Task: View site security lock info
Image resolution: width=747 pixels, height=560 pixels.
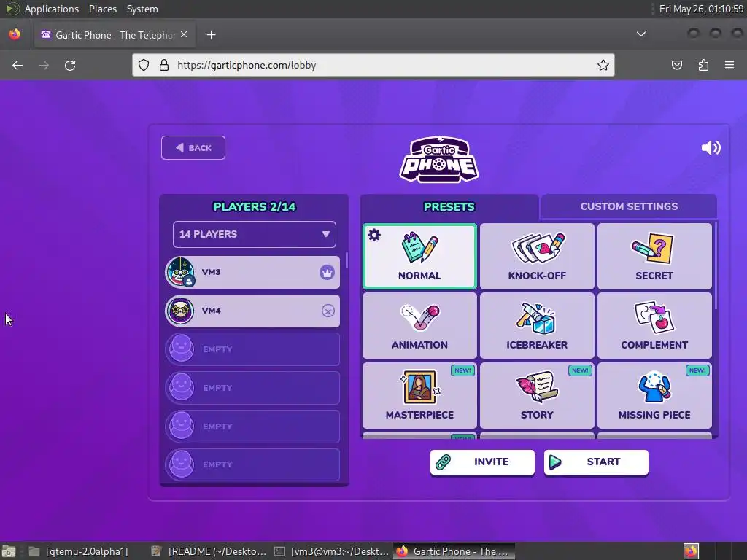Action: tap(164, 65)
